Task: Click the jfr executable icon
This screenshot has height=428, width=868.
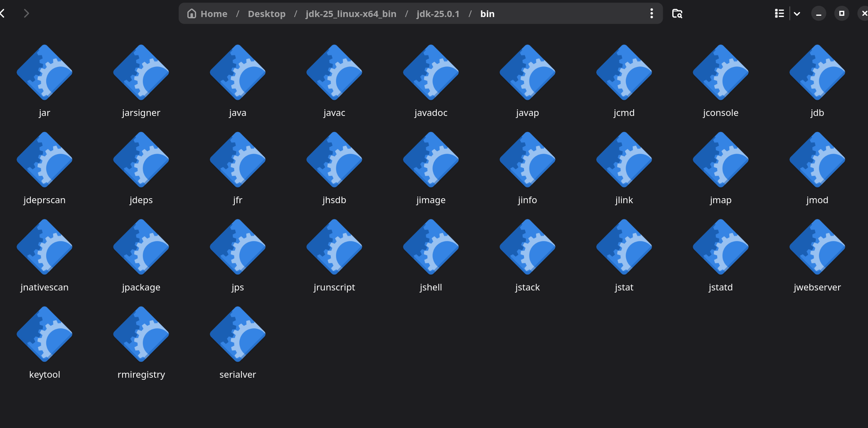Action: tap(238, 160)
